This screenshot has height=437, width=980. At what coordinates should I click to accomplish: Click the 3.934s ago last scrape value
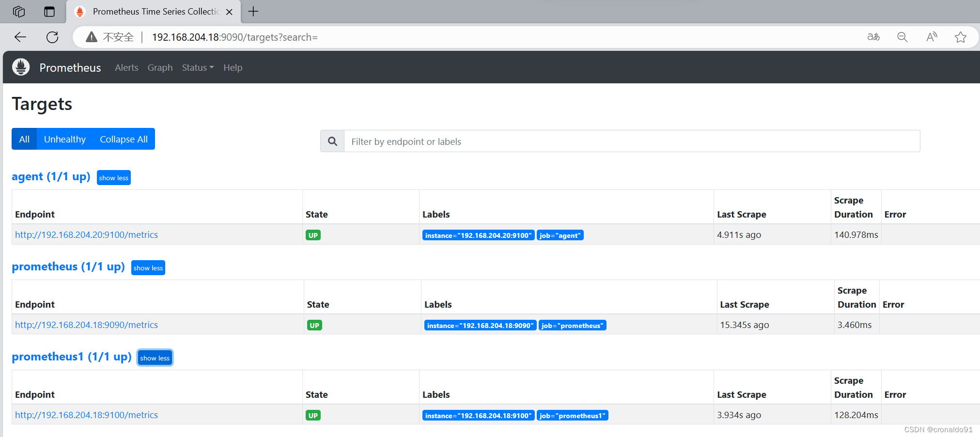[739, 415]
